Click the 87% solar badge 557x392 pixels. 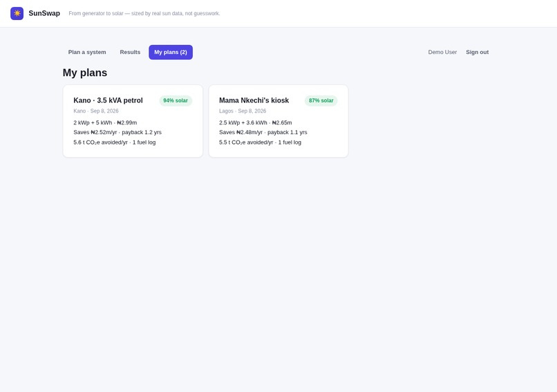click(321, 100)
